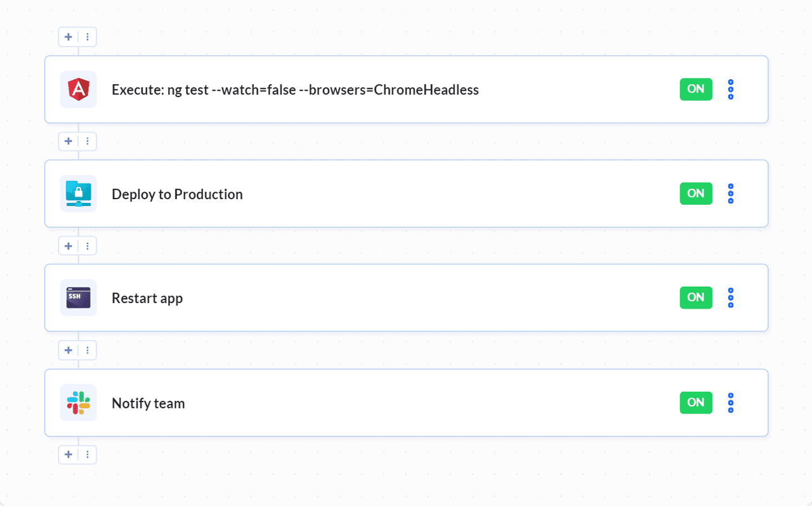
Task: Open the small dots menu below Notify team
Action: click(88, 454)
